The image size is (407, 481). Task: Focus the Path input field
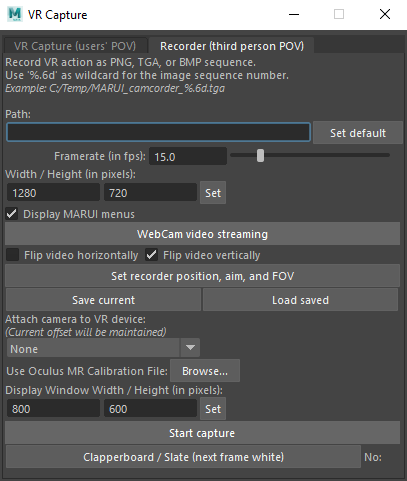(x=158, y=132)
